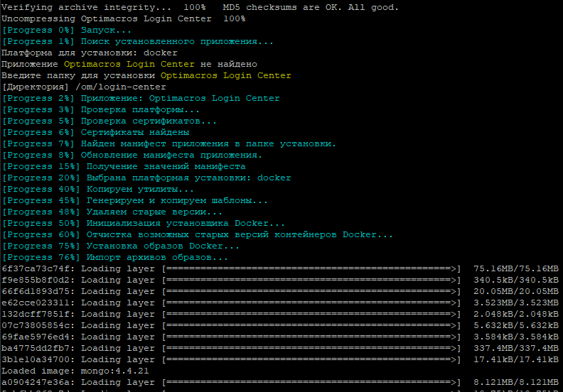This screenshot has width=563, height=392.
Task: Click the 'Копируем утилиты...' line
Action: click(x=97, y=190)
